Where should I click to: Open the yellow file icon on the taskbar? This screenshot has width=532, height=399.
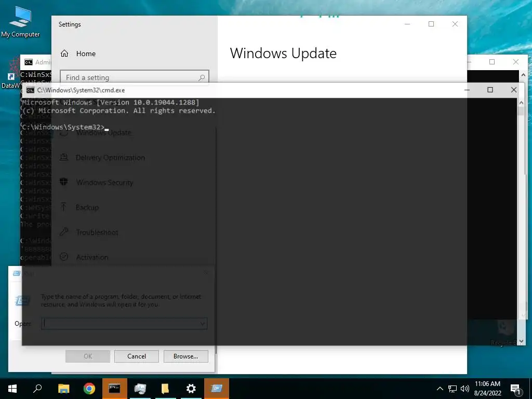(x=165, y=389)
